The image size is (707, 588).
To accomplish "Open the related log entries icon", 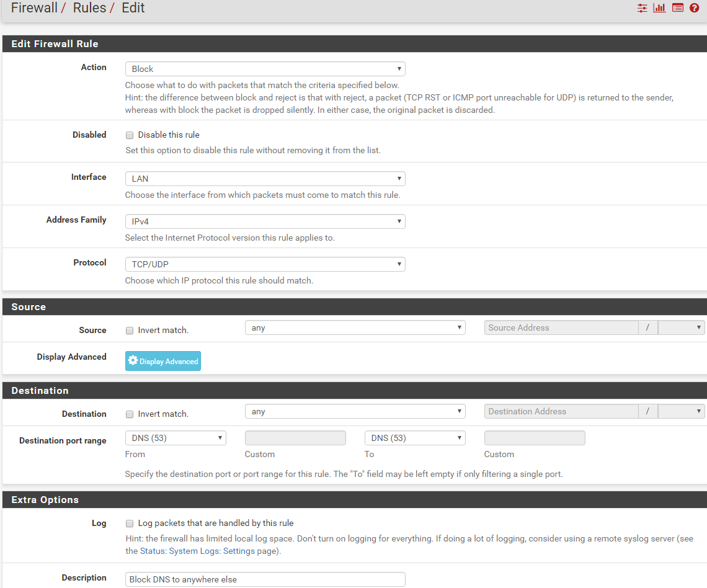I will [x=677, y=8].
